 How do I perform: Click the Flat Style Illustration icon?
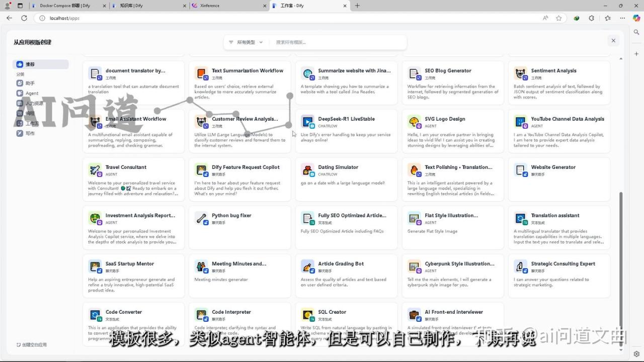tap(415, 218)
